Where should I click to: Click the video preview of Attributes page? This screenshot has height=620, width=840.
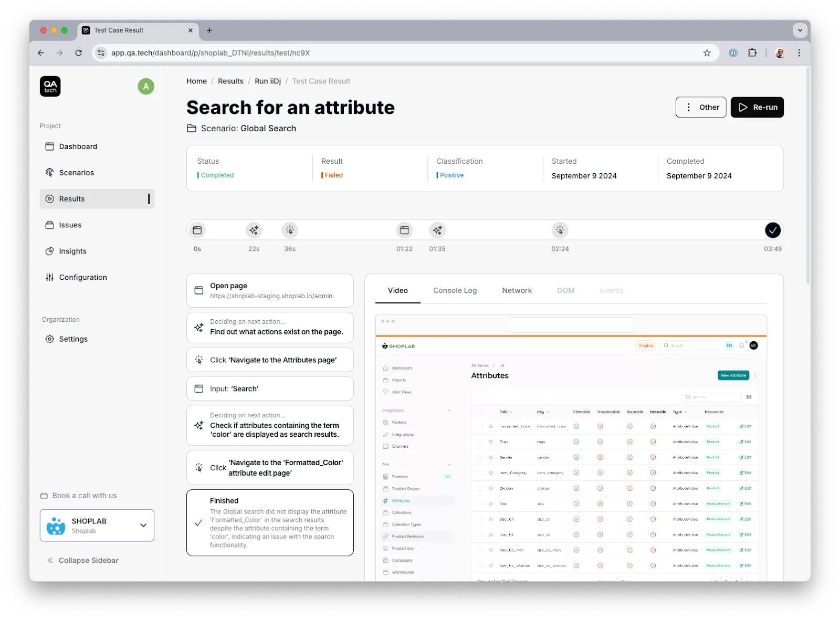(x=571, y=448)
